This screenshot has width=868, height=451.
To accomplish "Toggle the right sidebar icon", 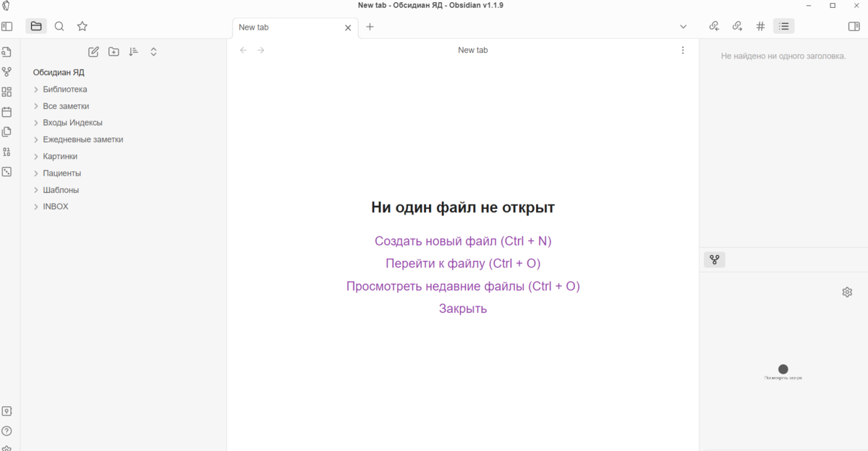I will point(854,27).
